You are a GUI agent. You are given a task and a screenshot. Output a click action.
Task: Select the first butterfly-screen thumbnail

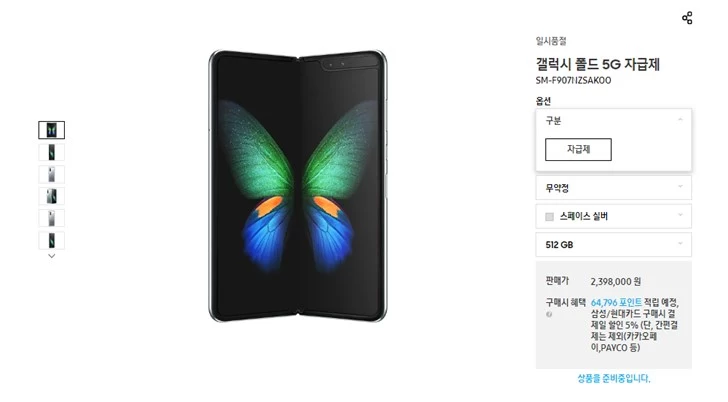(x=52, y=130)
